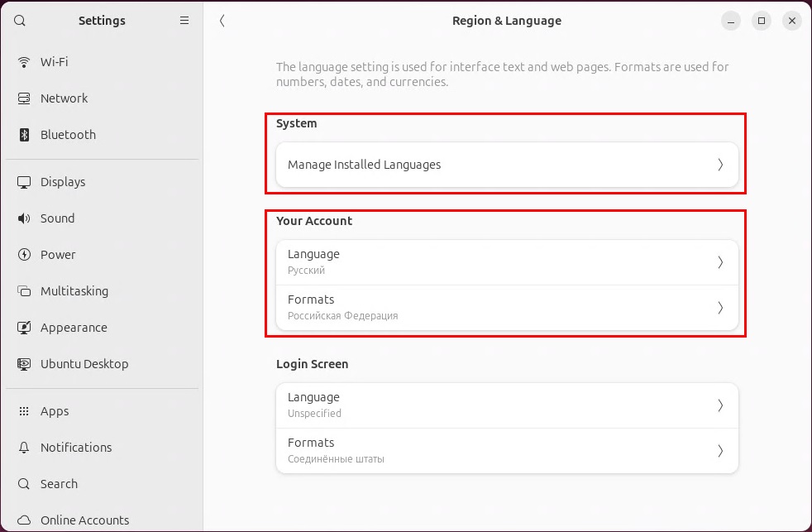Select Appearance in the sidebar
812x532 pixels.
[x=74, y=328]
